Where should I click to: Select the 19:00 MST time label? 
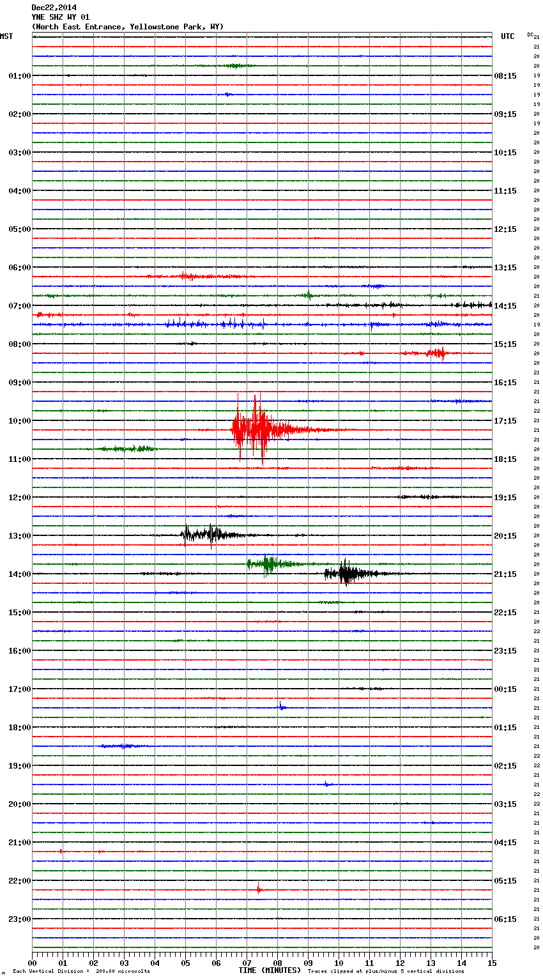pos(20,766)
